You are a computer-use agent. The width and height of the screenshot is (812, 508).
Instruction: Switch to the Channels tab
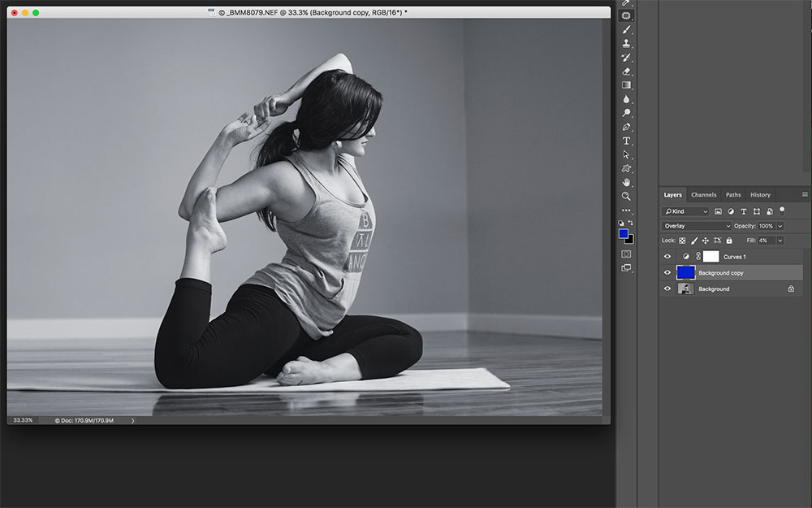tap(703, 195)
